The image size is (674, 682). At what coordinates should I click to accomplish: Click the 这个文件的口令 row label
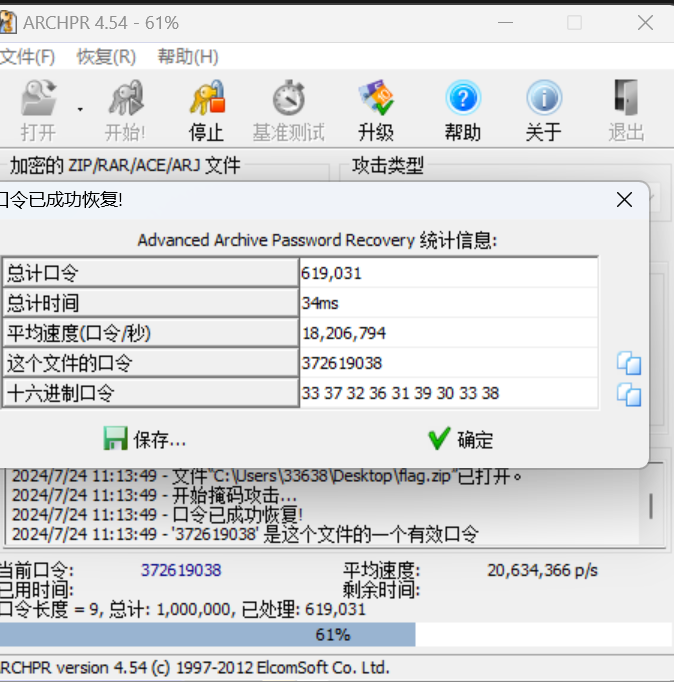[150, 363]
